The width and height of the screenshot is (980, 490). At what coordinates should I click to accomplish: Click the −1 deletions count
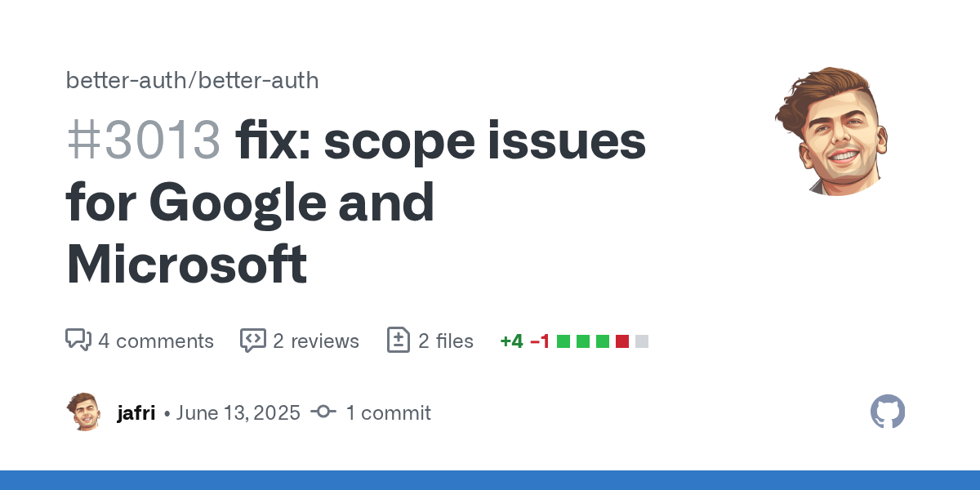tap(539, 341)
